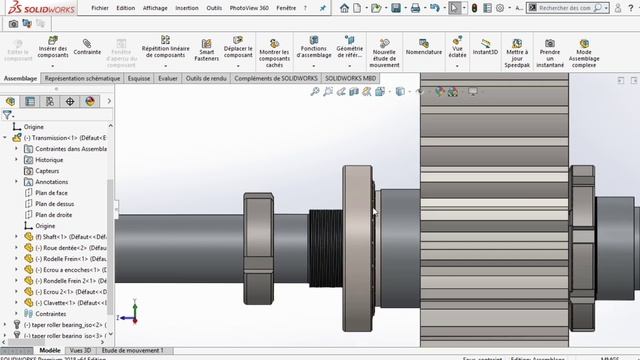
Task: Switch to the Esquisse tab
Action: pyautogui.click(x=139, y=78)
